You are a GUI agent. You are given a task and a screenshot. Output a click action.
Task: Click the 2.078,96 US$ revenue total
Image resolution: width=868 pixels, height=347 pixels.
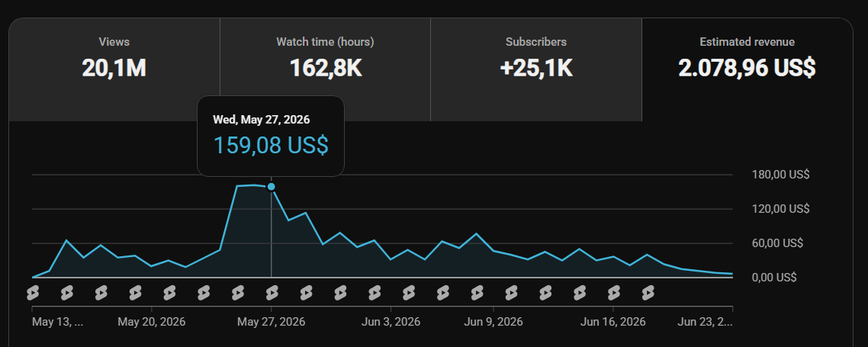coord(747,68)
